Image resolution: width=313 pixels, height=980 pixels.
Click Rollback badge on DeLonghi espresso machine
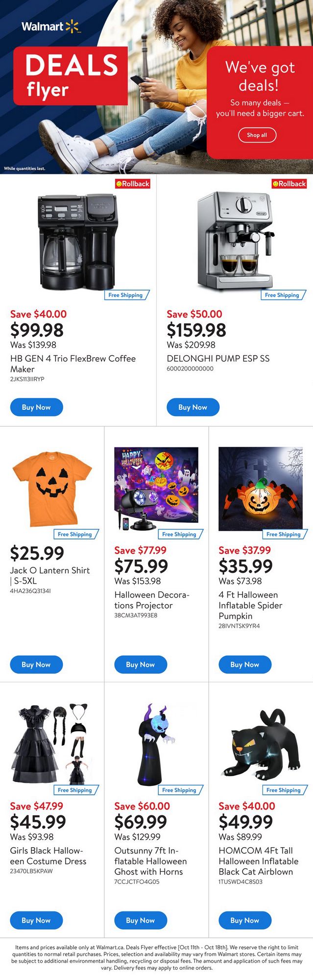point(289,184)
